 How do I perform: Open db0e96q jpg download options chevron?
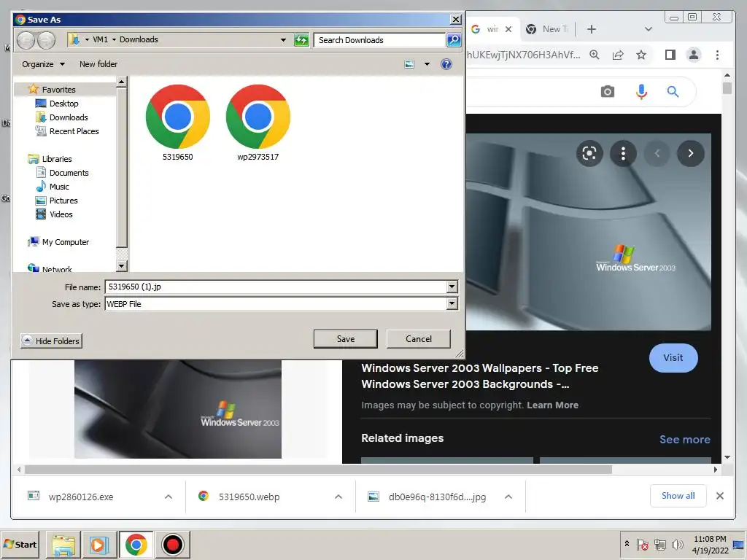[x=508, y=497]
